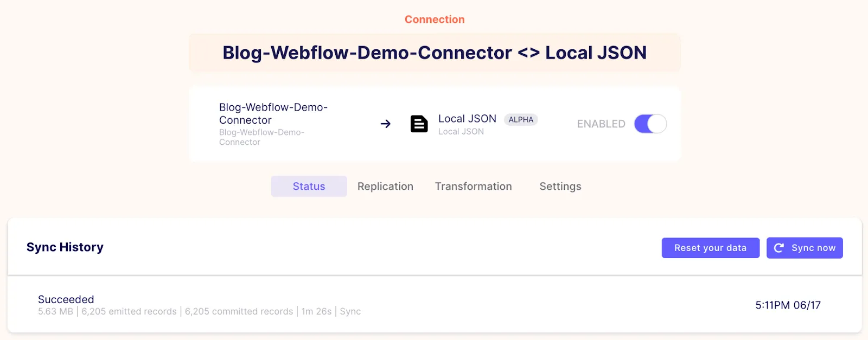Click the 5.63 MB size value
The image size is (868, 340).
tap(55, 311)
